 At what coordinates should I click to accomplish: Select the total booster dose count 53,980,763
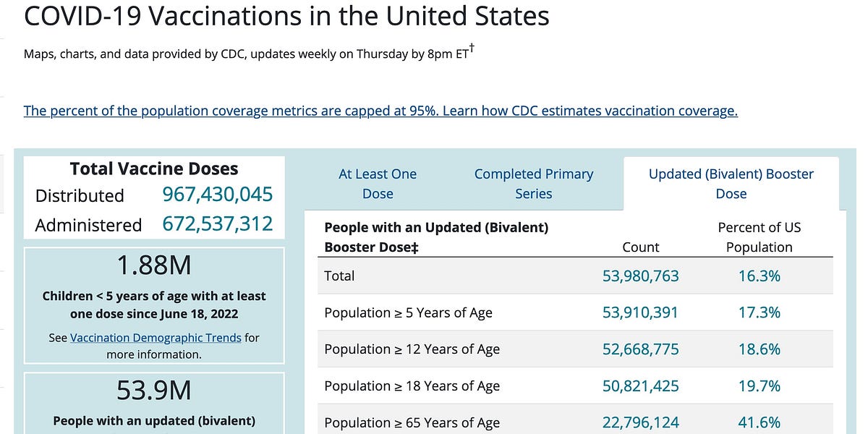tap(640, 276)
